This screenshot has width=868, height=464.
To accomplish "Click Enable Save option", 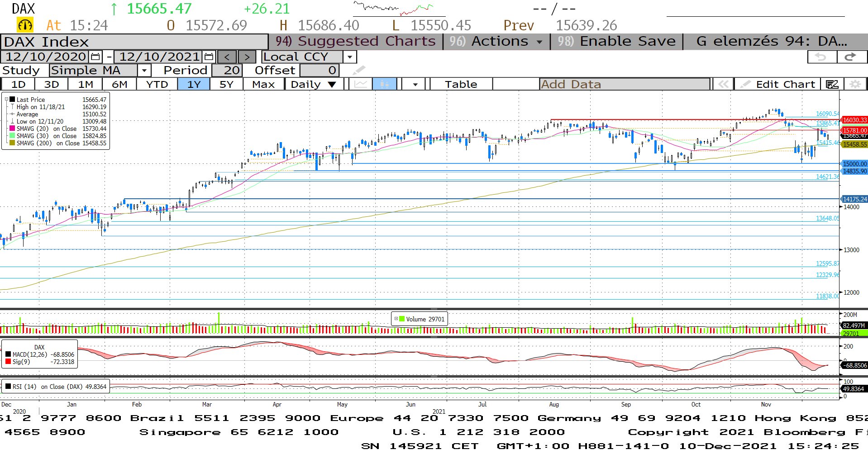I will pos(616,41).
